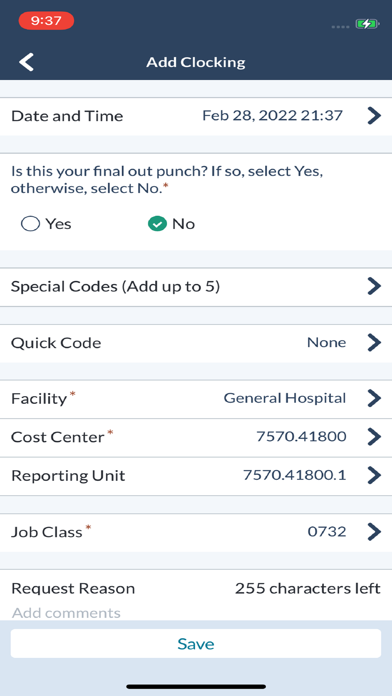The image size is (392, 696).
Task: Change Cost Center value 7570.41800
Action: (x=301, y=437)
